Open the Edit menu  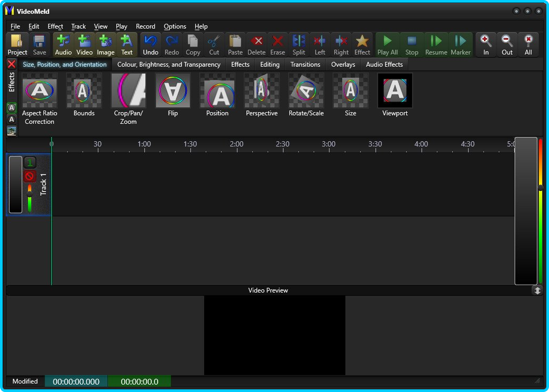click(x=34, y=26)
